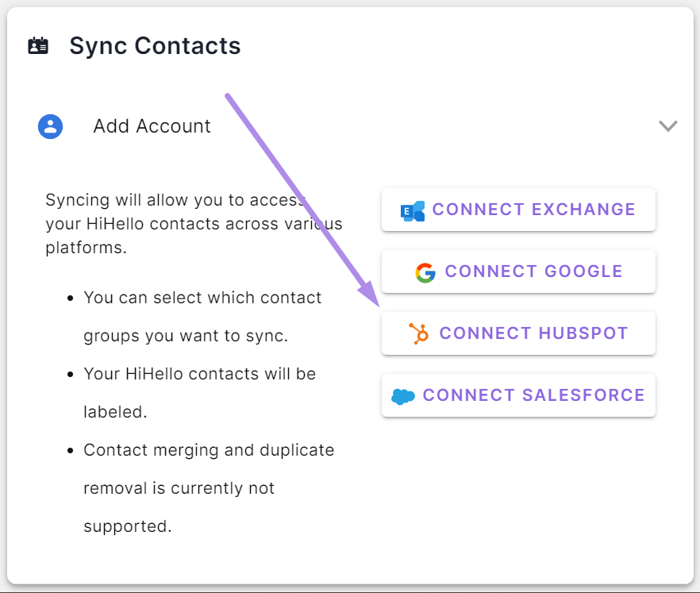The width and height of the screenshot is (700, 593).
Task: Connect an Exchange account
Action: 518,210
